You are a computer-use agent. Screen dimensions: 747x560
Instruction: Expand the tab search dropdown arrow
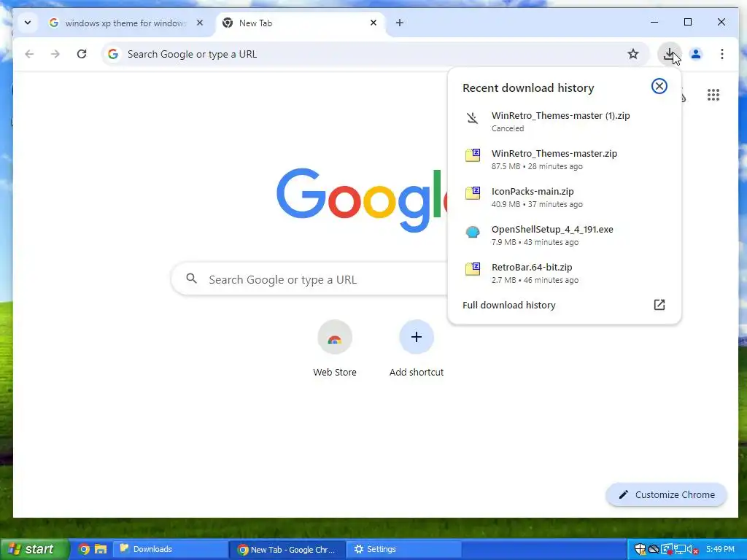tap(28, 23)
